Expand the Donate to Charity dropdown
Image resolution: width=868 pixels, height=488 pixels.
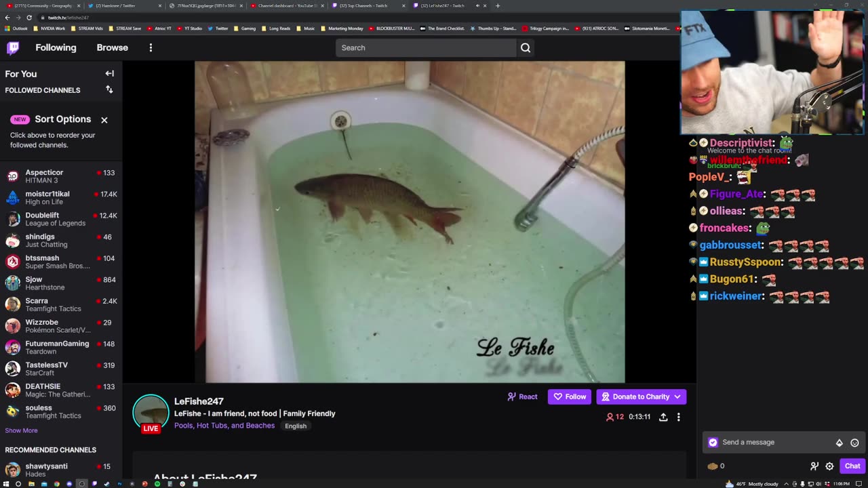642,396
